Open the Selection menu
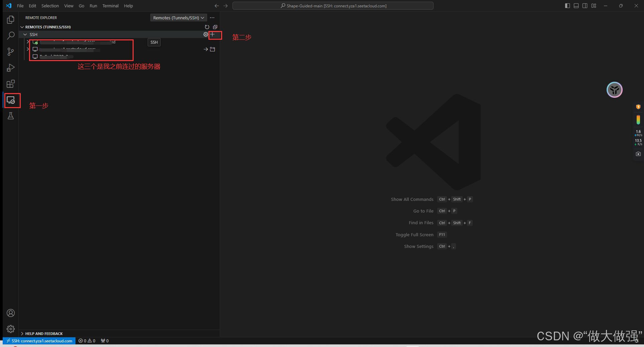644x347 pixels. tap(50, 6)
